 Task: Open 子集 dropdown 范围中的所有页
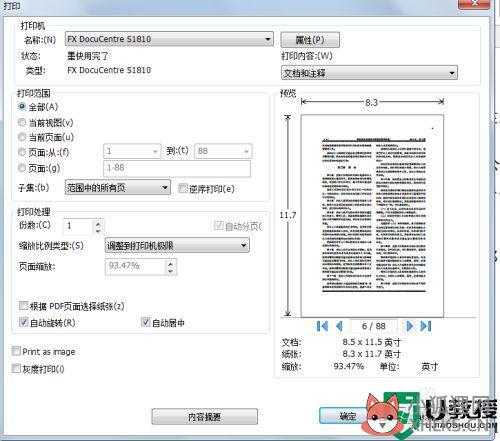pyautogui.click(x=118, y=188)
